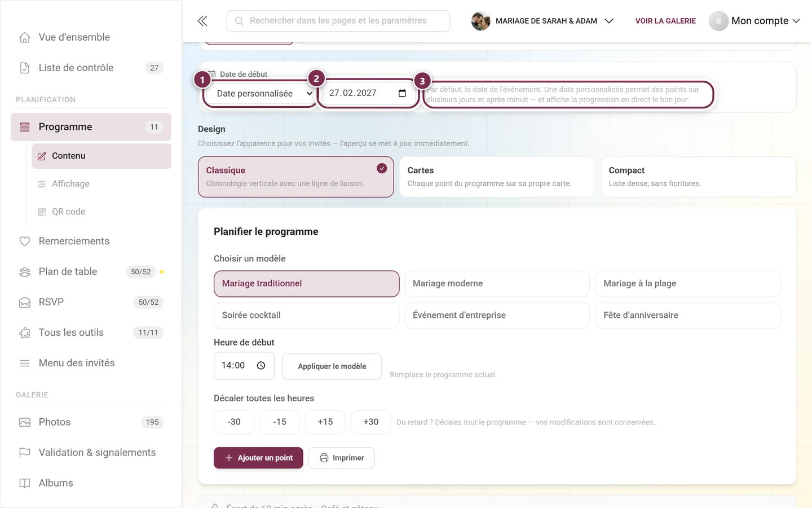Click the Imprimer button
Screen dimensions: 812x508
click(342, 458)
